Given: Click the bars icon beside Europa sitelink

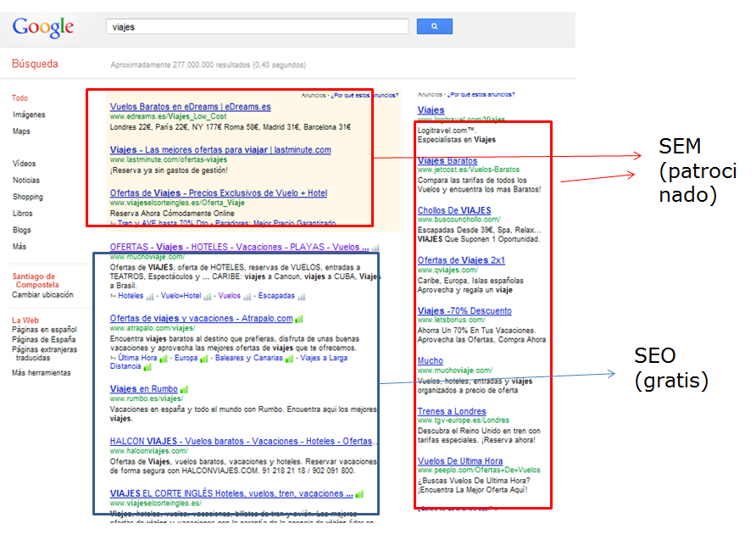Looking at the screenshot, I should click(x=204, y=359).
